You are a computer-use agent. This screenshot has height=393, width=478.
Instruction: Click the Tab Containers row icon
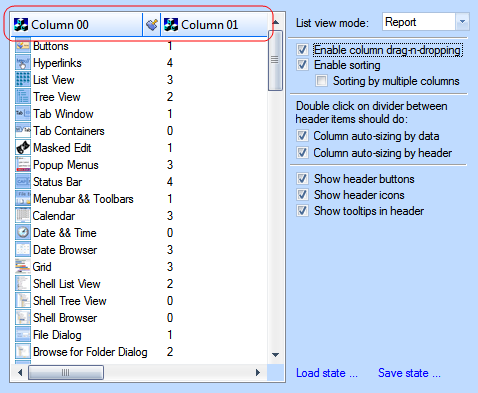(23, 131)
